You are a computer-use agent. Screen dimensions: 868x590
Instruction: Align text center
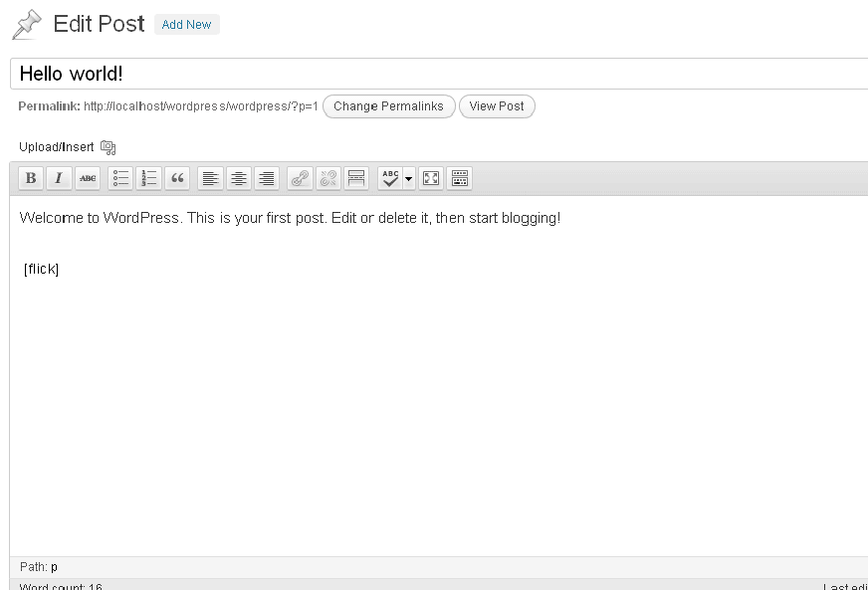click(x=239, y=178)
